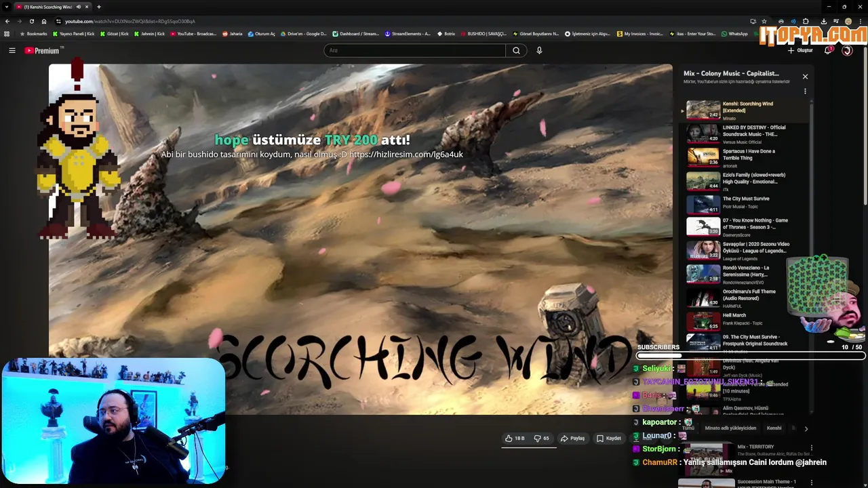Image resolution: width=868 pixels, height=488 pixels.
Task: Open the tab search dropdown arrow
Action: [7, 7]
